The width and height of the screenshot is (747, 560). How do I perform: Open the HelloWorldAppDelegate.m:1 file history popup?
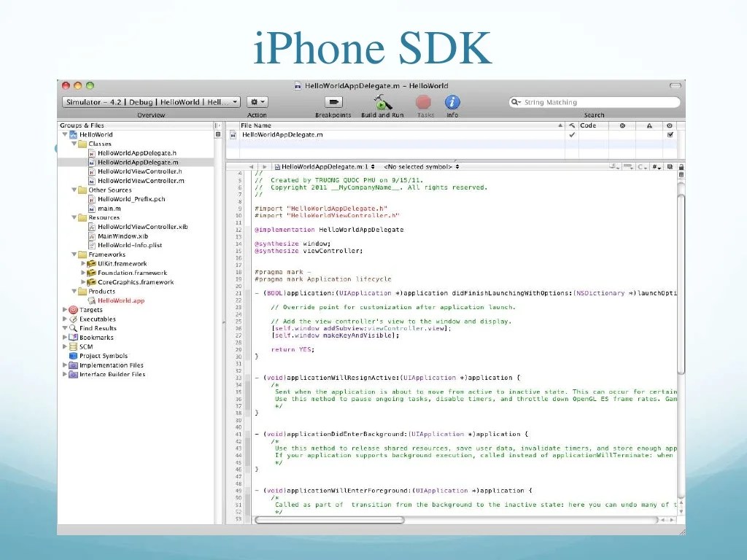tap(325, 167)
